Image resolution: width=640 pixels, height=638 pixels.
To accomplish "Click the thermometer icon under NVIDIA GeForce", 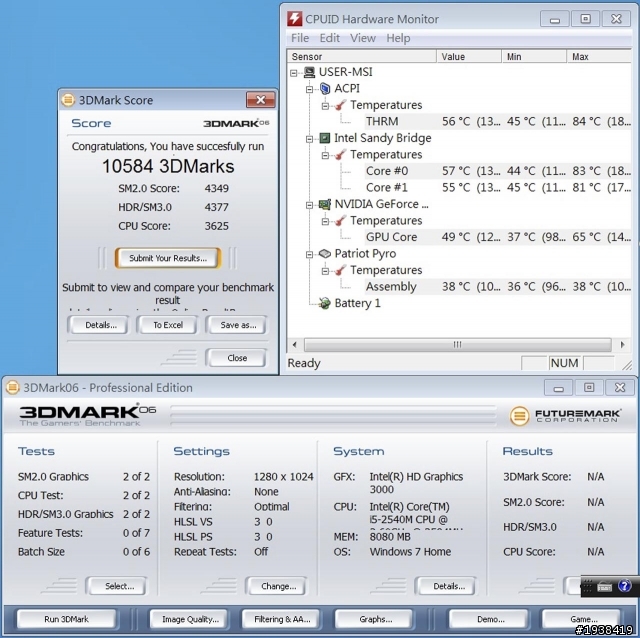I will [x=340, y=221].
